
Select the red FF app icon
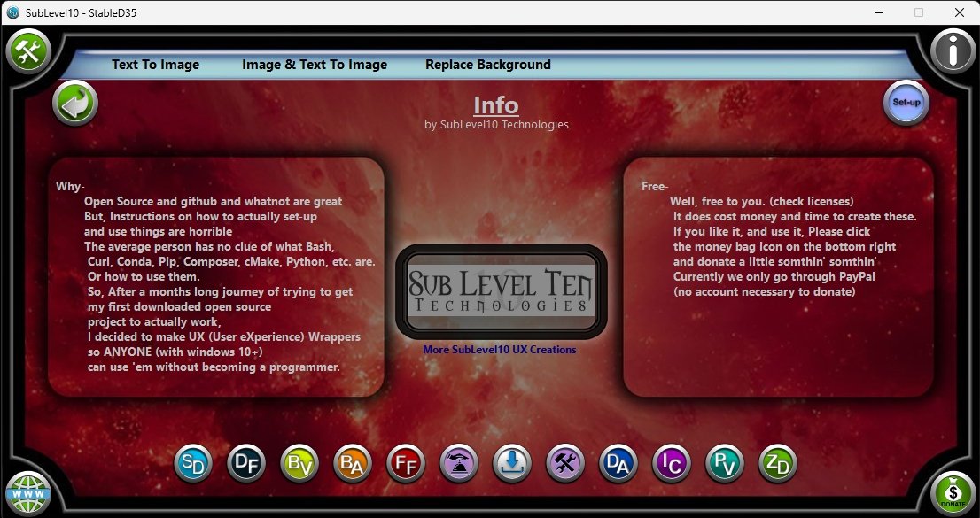click(x=406, y=463)
